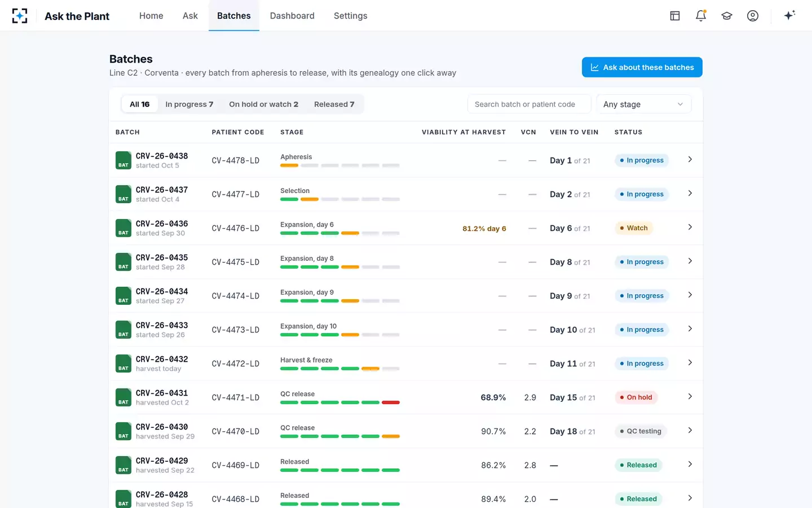
Task: Click stage progress bar for CRV-26-0431
Action: [x=340, y=402]
